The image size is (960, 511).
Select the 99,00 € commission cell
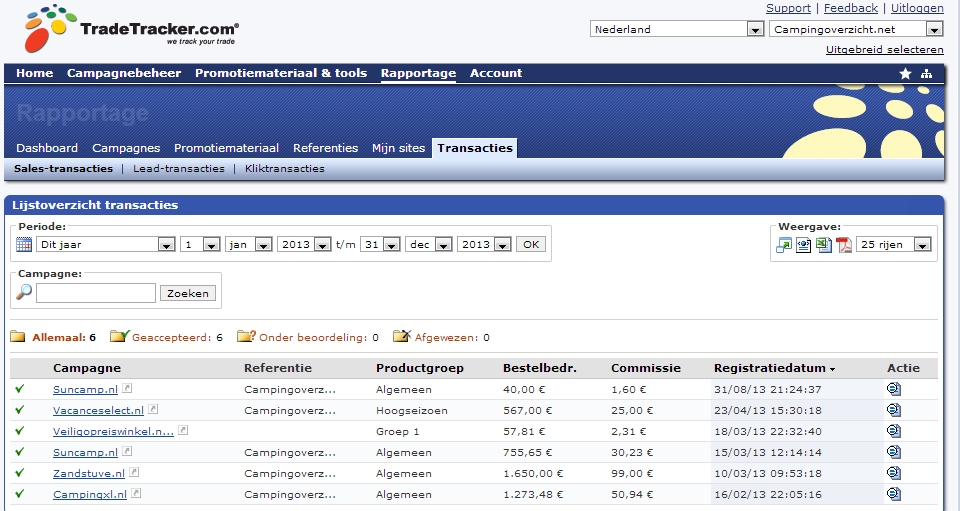tap(632, 473)
